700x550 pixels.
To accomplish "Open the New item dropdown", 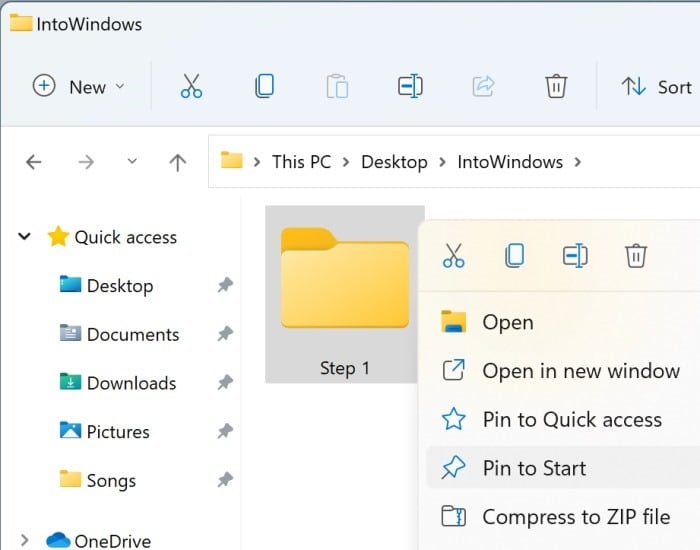I will (x=78, y=86).
